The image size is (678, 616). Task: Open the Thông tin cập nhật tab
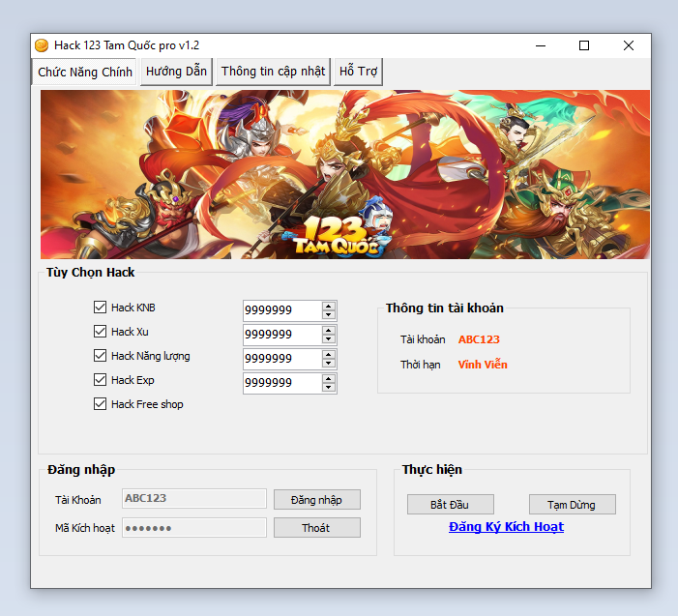pyautogui.click(x=273, y=72)
